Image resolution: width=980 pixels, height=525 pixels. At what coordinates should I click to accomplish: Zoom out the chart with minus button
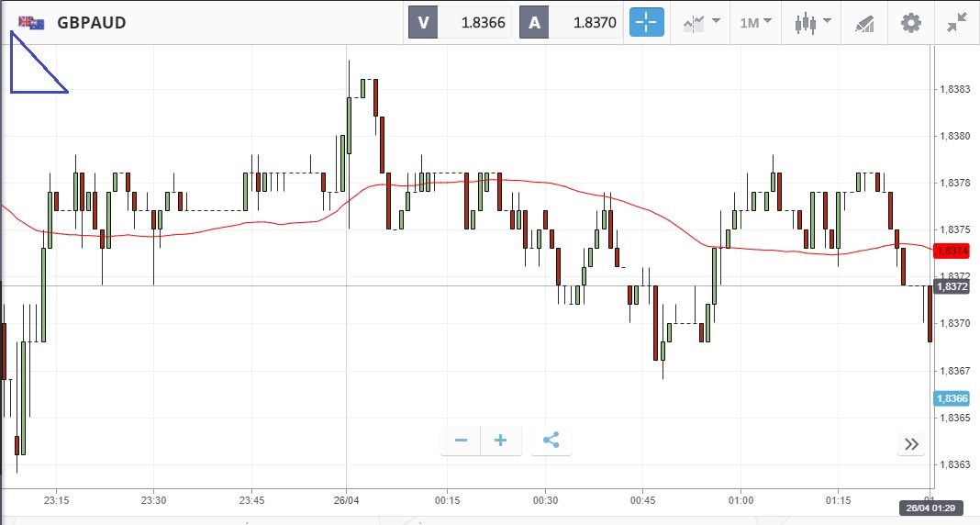[461, 441]
